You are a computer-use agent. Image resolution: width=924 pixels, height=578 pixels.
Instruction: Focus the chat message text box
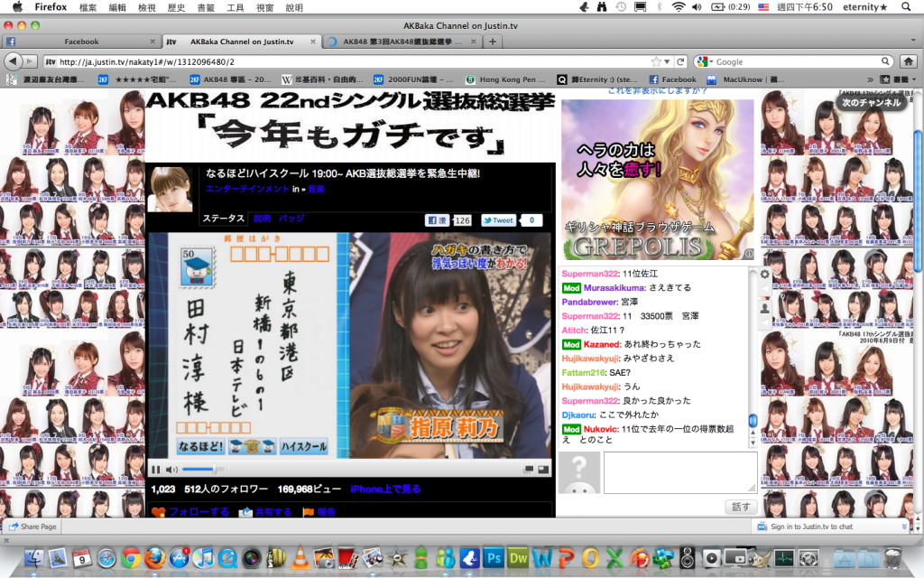coord(679,472)
